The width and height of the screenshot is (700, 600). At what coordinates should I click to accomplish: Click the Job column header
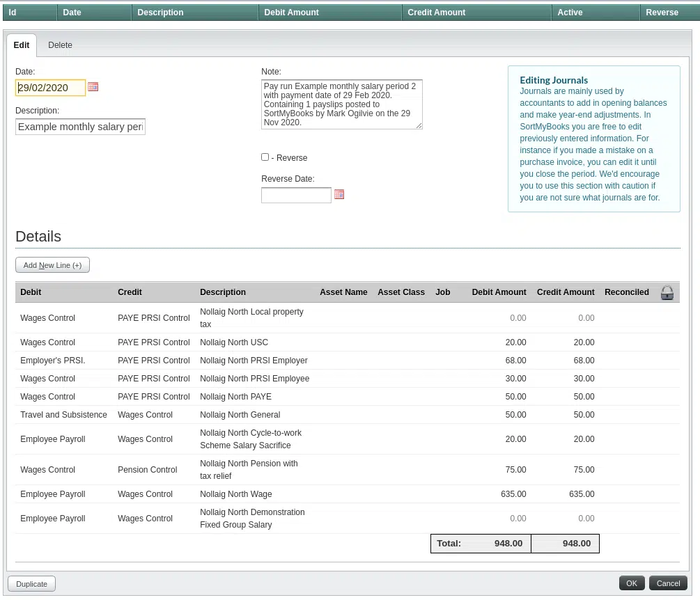443,292
